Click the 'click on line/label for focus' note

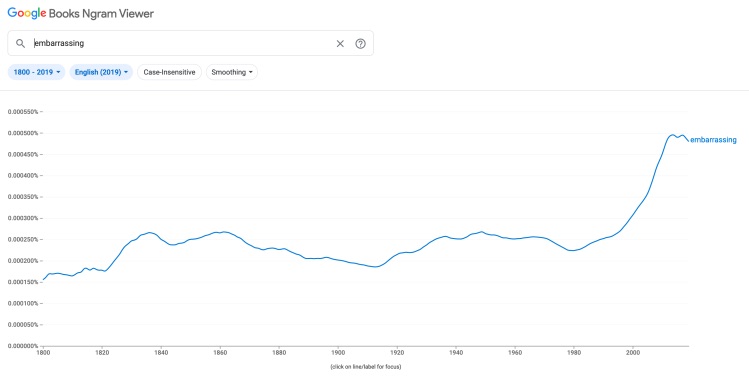coord(365,367)
